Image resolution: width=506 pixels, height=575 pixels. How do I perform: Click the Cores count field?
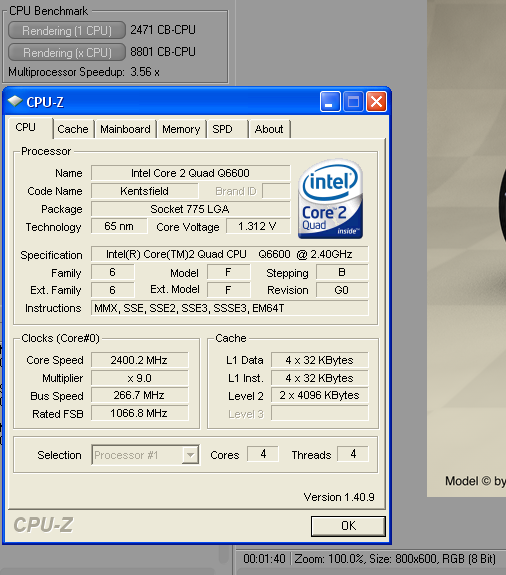click(263, 454)
